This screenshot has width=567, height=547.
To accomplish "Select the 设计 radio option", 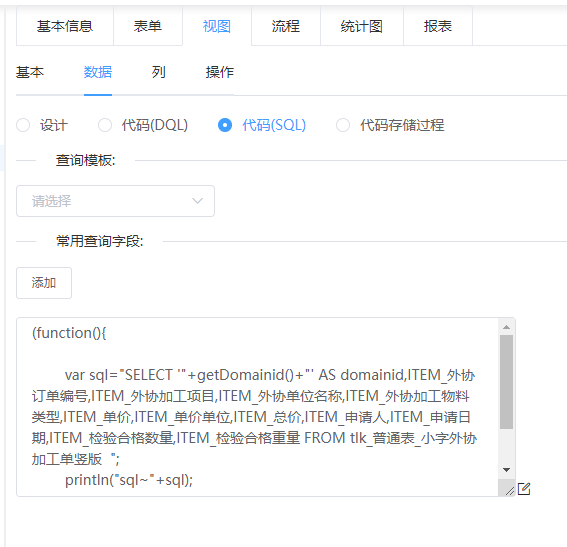I will [x=23, y=125].
